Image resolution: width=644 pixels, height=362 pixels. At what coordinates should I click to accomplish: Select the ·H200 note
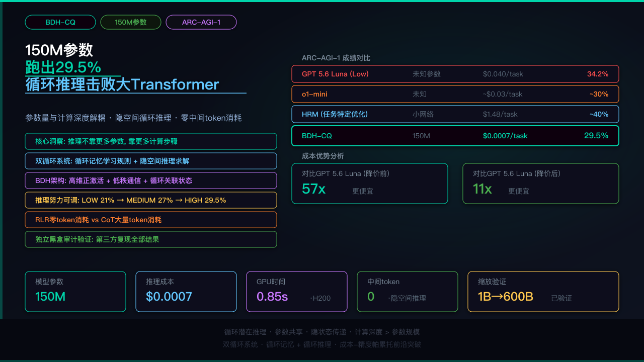click(320, 298)
